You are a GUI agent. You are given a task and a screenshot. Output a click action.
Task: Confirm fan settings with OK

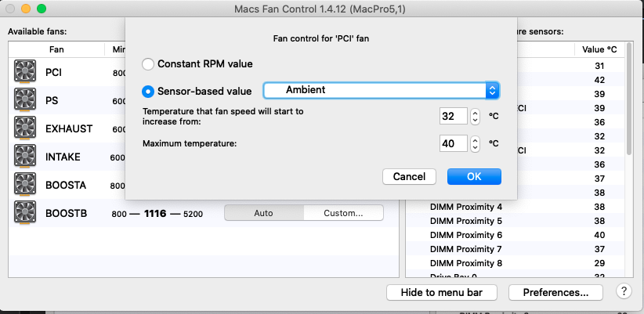coord(474,176)
